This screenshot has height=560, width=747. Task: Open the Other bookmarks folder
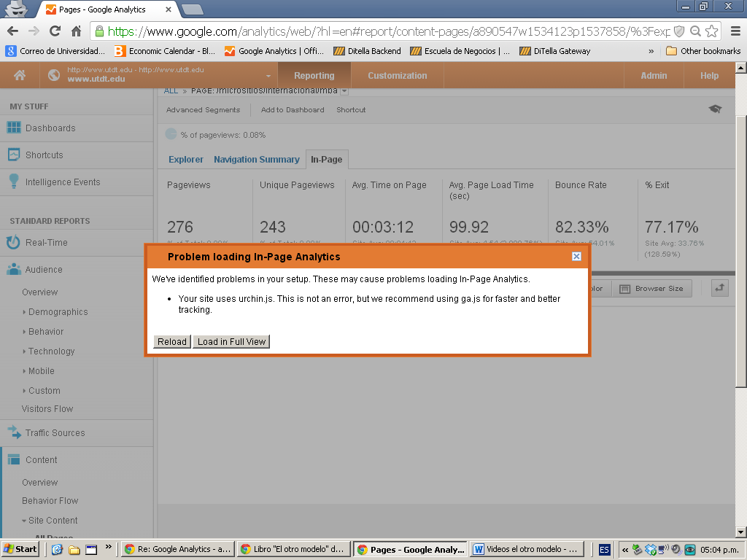pos(703,51)
